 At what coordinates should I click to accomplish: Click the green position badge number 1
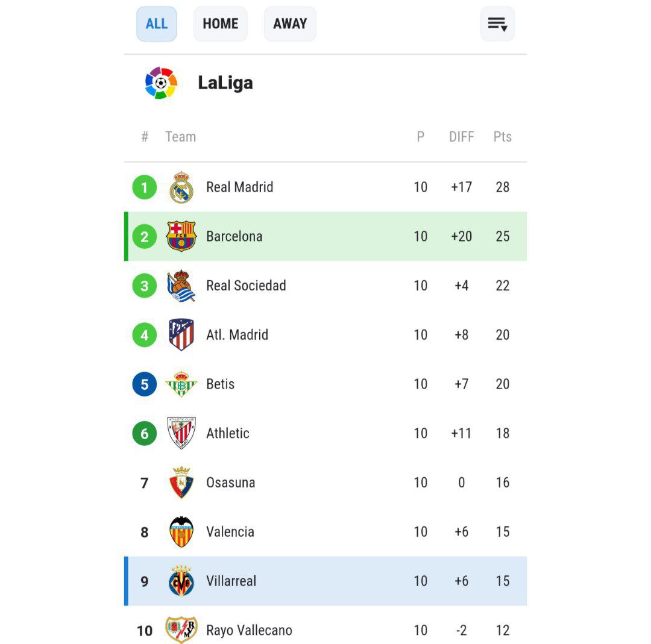point(145,187)
